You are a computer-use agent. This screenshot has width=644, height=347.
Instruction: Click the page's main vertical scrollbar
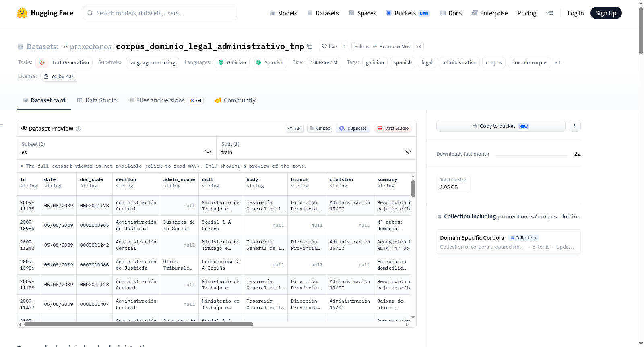(x=641, y=30)
